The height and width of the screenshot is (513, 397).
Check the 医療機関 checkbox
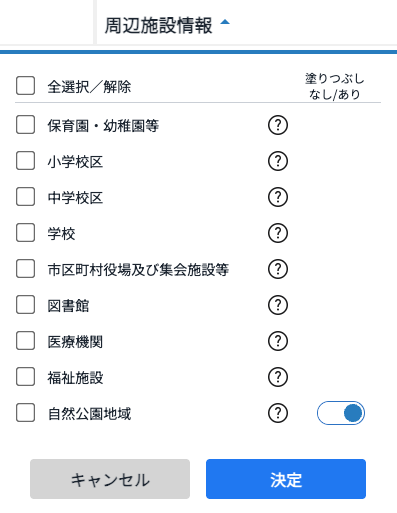[25, 341]
